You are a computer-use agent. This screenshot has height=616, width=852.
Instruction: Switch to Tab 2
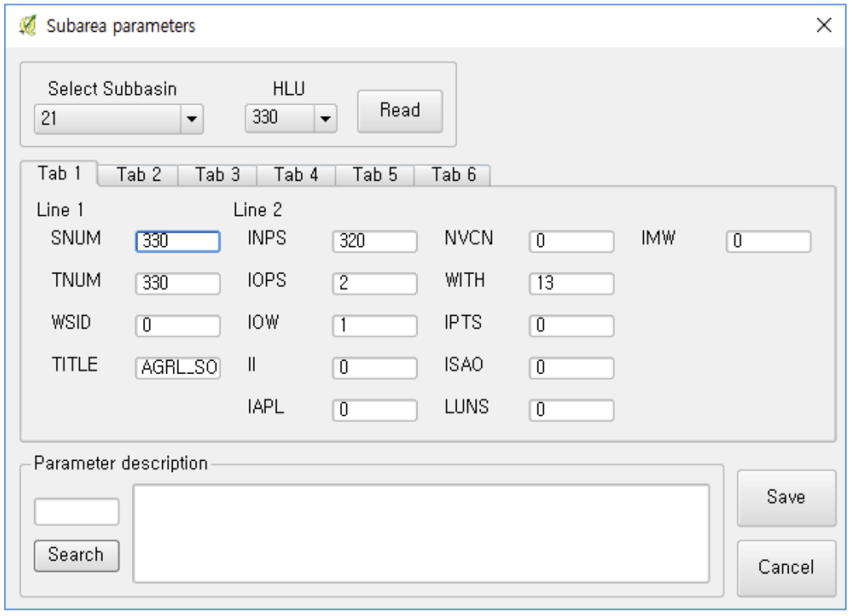(139, 175)
